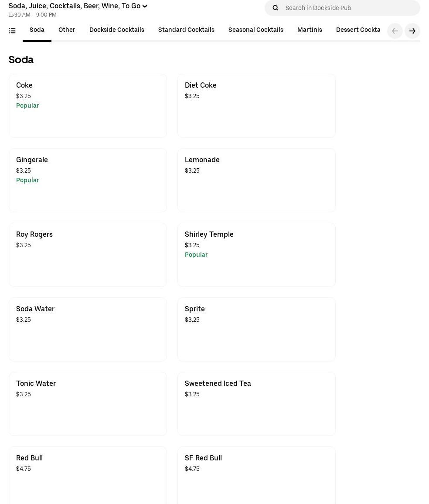The image size is (429, 504).
Task: Open the Gingerale item
Action: click(x=88, y=180)
